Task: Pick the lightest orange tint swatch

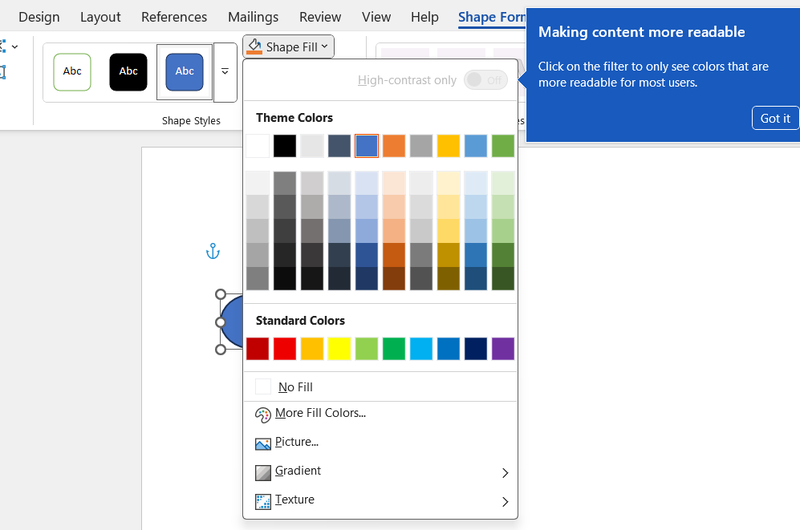Action: [394, 183]
